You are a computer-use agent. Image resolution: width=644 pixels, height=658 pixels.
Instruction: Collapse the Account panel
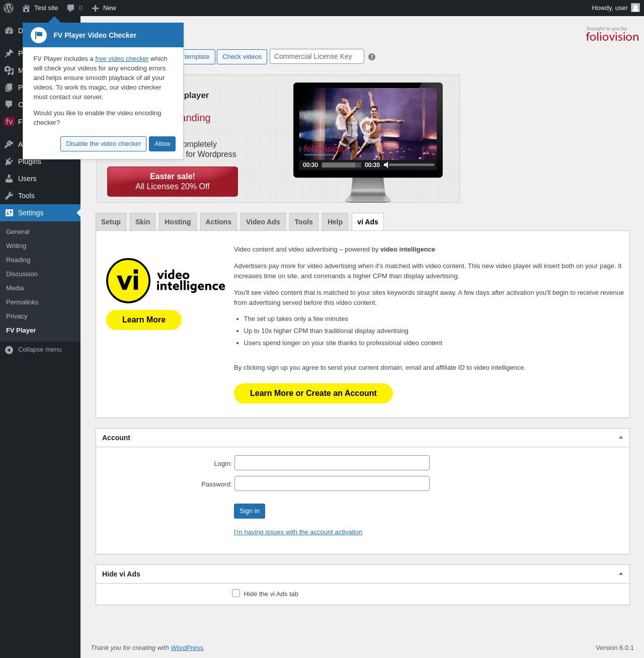621,438
